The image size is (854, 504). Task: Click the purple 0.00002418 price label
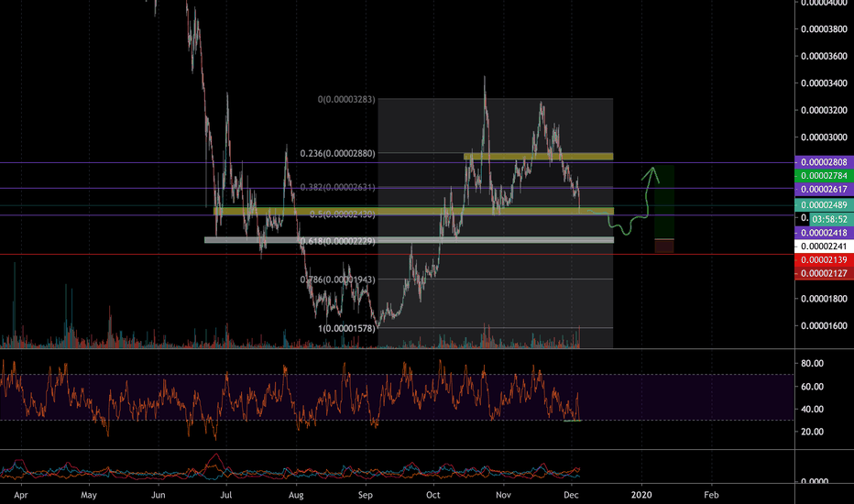pos(824,233)
